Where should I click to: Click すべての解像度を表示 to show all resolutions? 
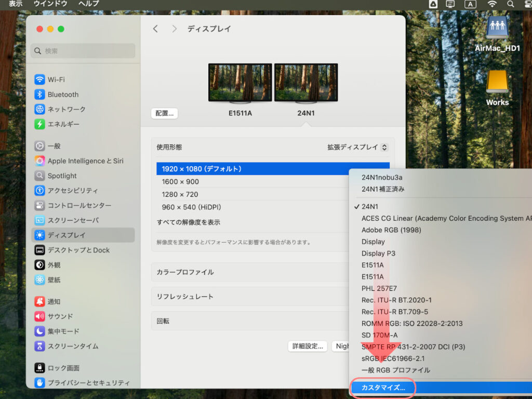(189, 222)
